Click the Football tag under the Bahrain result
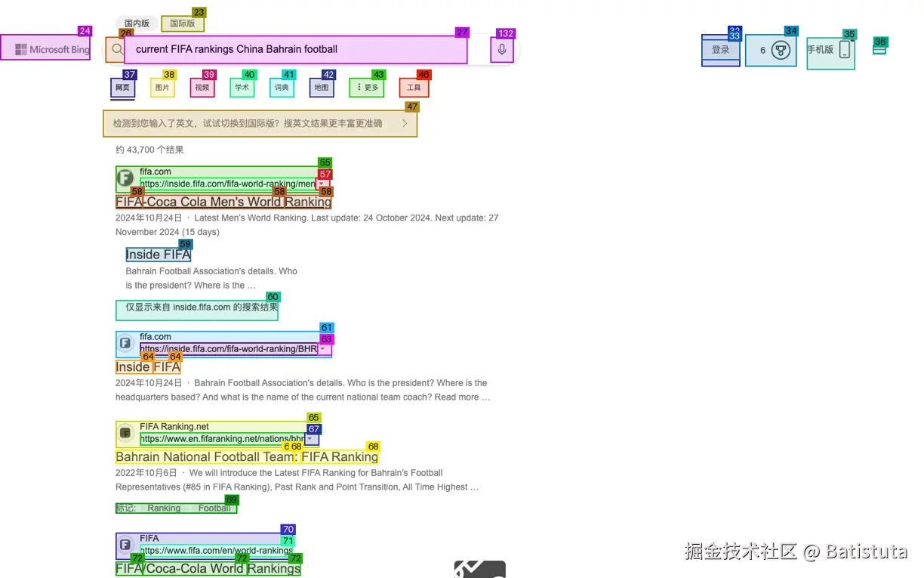Image resolution: width=924 pixels, height=578 pixels. (214, 508)
